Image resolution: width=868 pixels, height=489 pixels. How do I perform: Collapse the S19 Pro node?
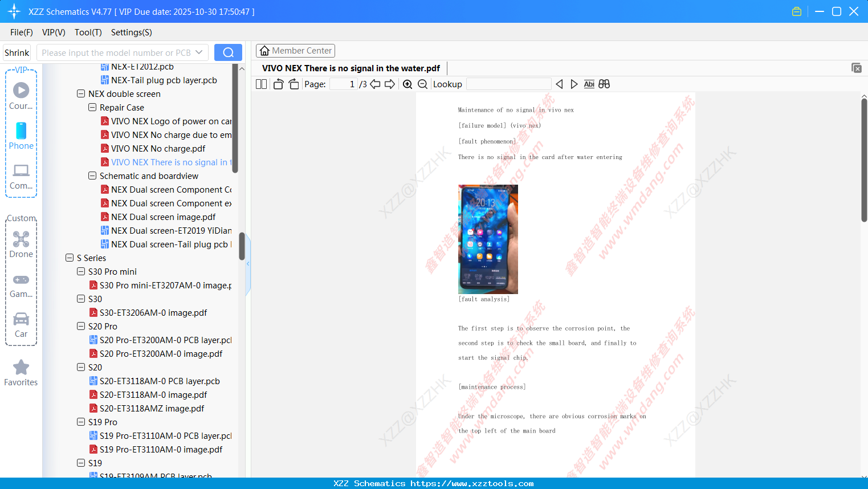[x=81, y=422]
